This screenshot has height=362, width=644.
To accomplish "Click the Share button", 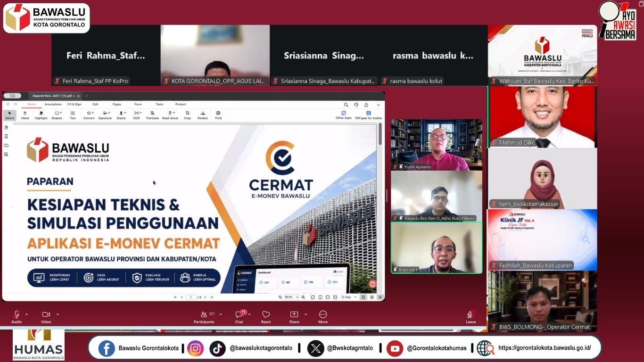I will pos(294,317).
